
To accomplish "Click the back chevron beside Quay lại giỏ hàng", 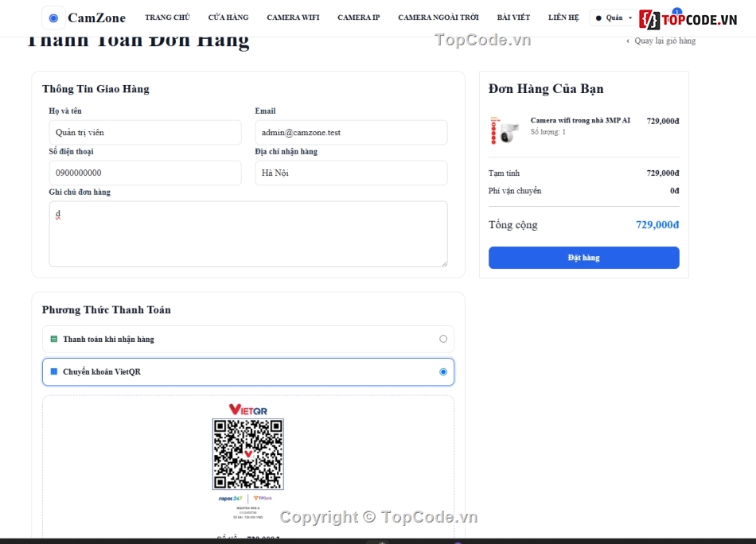I will coord(628,41).
